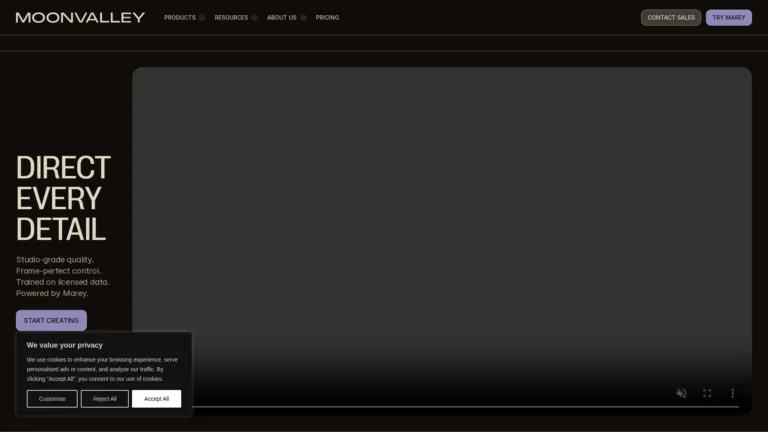Viewport: 768px width, 432px height.
Task: Click the Direct Every Detail headline
Action: [63, 198]
